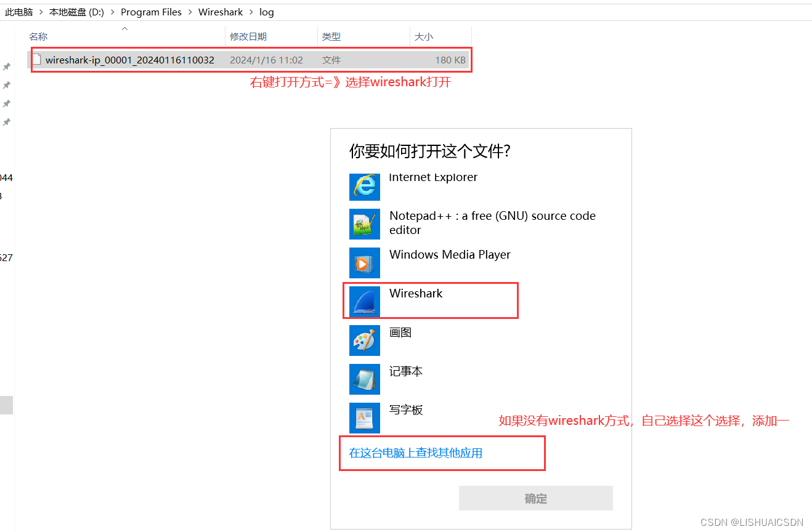The height and width of the screenshot is (532, 812).
Task: Sort by the 名称 column header
Action: [38, 37]
